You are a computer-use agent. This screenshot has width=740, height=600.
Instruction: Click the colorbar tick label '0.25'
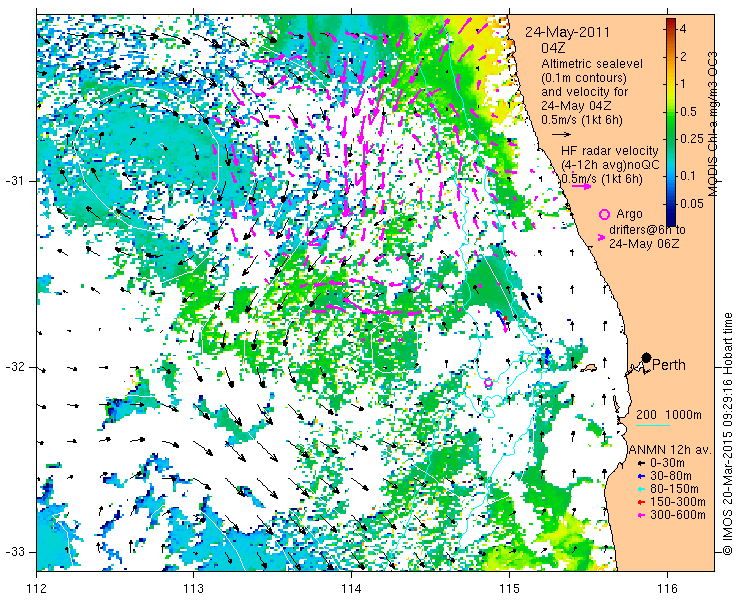[691, 139]
